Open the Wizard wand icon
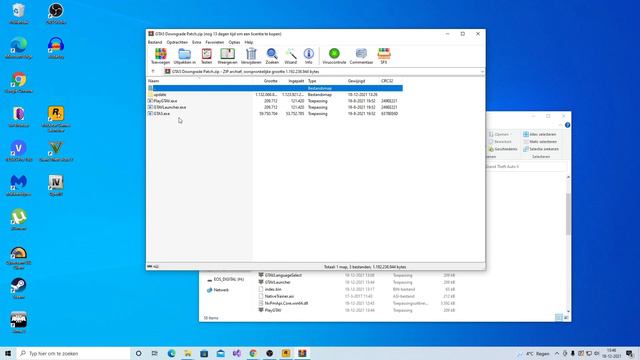This screenshot has width=640, height=360. pos(291,56)
